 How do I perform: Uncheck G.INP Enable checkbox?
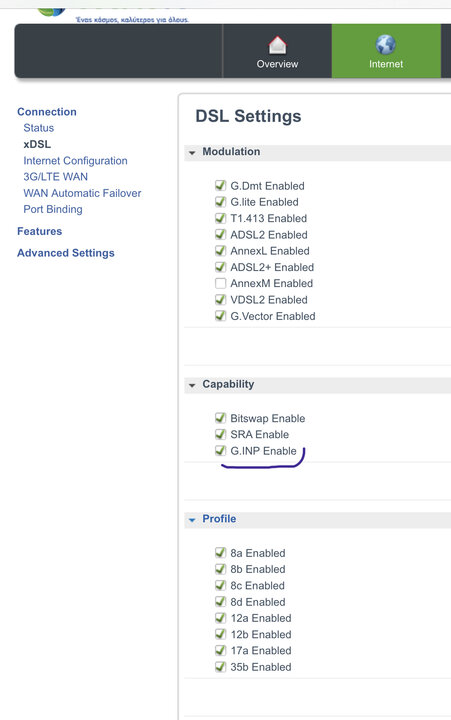pos(220,450)
